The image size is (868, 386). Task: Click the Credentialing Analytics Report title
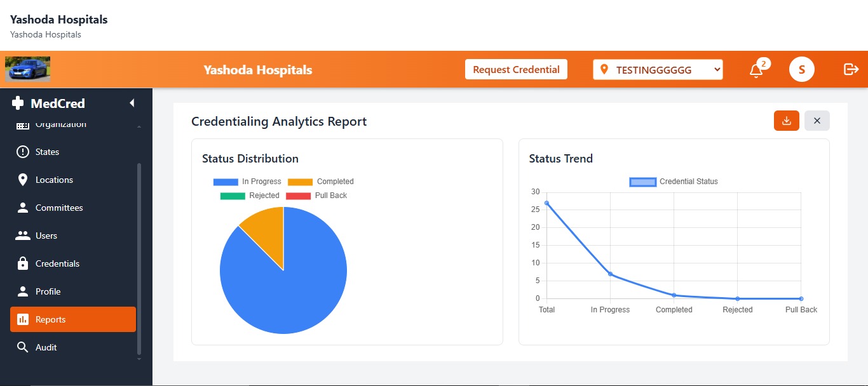coord(279,121)
